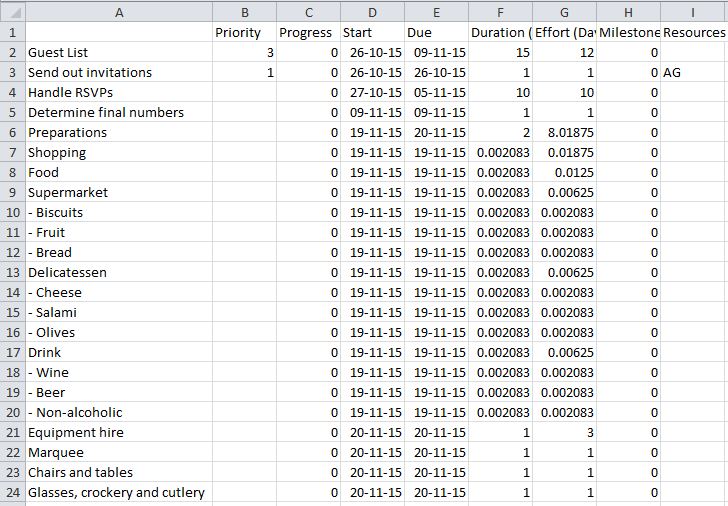Click the Progress header cell
This screenshot has height=506, width=728.
pyautogui.click(x=306, y=32)
